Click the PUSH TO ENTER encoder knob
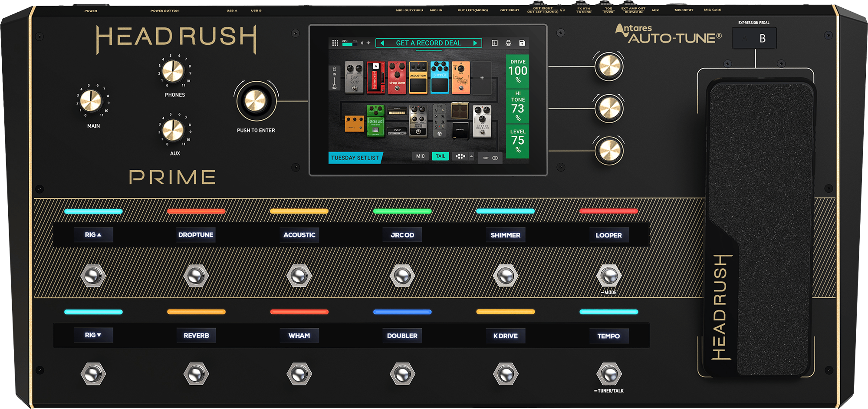This screenshot has height=409, width=868. [x=256, y=101]
